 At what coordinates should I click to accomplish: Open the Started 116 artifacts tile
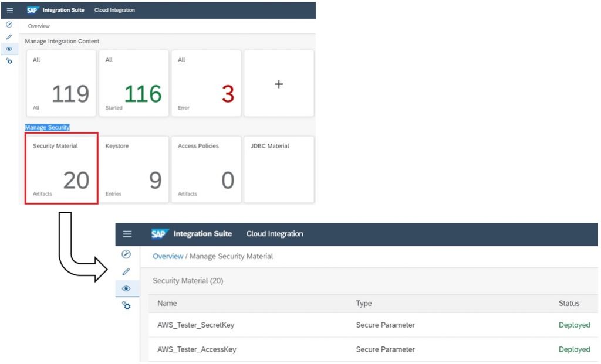134,83
